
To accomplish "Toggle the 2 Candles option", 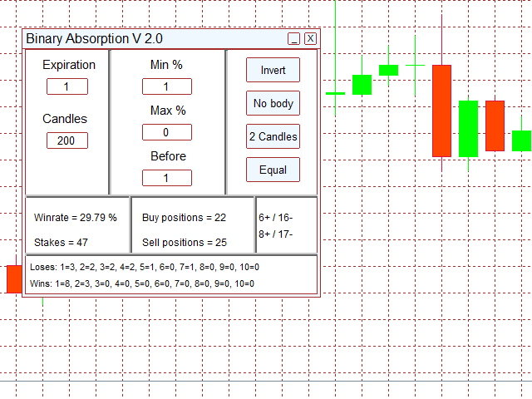I will (x=273, y=136).
